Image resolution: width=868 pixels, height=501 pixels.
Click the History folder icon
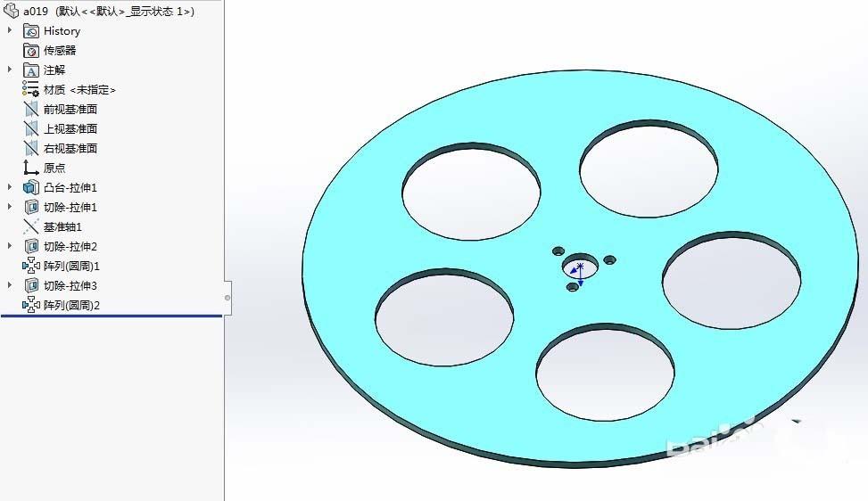tap(31, 31)
